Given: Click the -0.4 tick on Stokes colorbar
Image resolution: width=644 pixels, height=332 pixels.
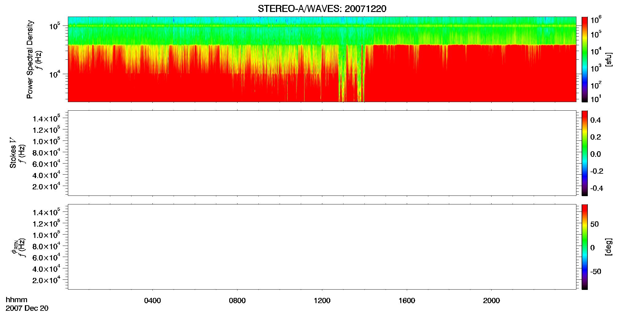Looking at the screenshot, I should [x=597, y=188].
